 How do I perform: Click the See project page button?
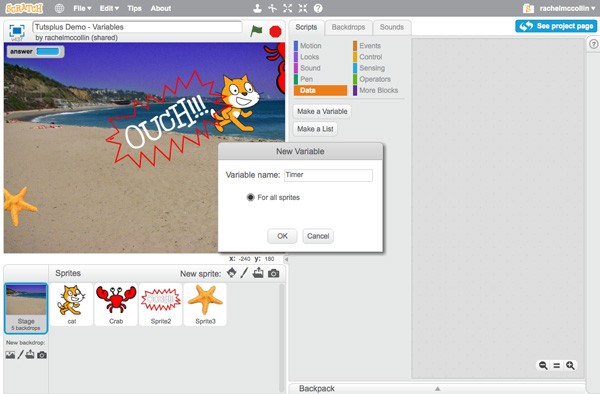(556, 26)
